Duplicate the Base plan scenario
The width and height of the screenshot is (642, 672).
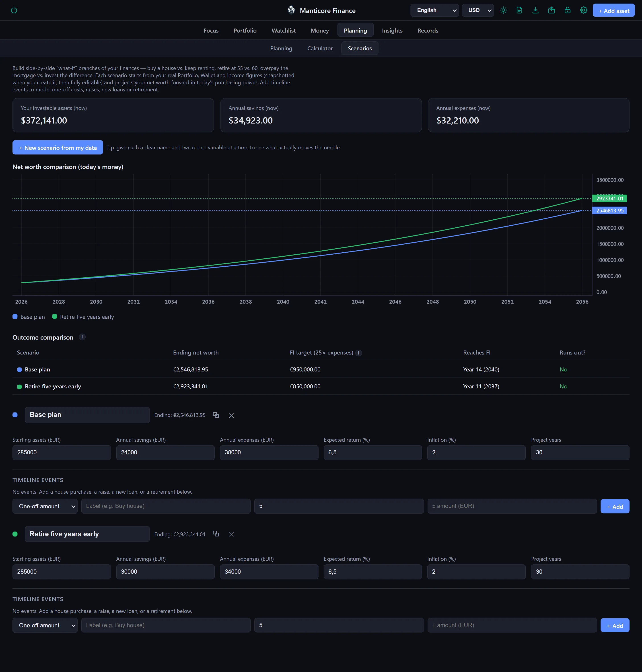216,415
